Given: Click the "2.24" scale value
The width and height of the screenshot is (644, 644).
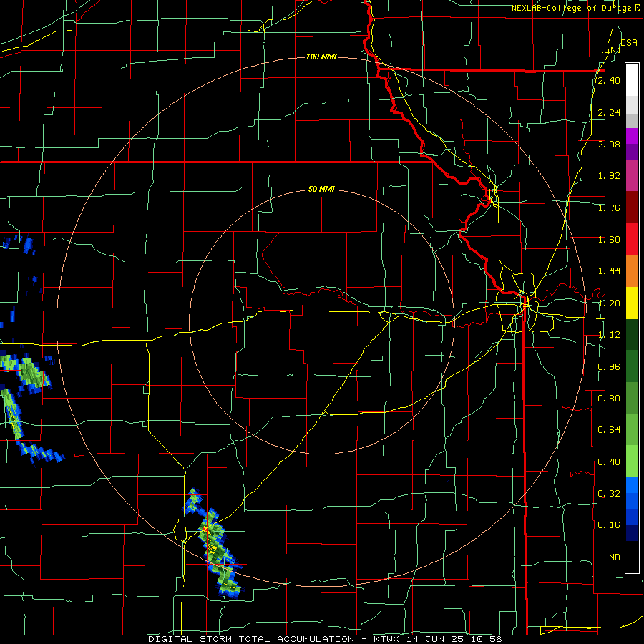Looking at the screenshot, I should 609,112.
